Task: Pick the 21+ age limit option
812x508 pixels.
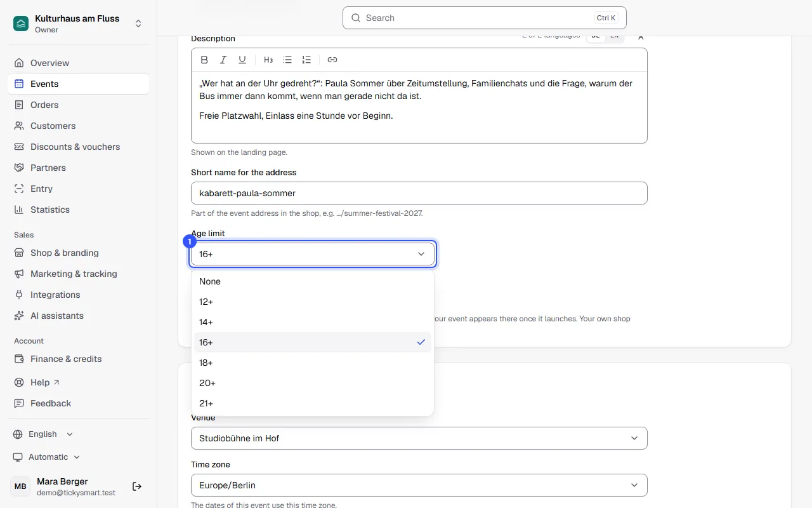Action: click(x=313, y=403)
